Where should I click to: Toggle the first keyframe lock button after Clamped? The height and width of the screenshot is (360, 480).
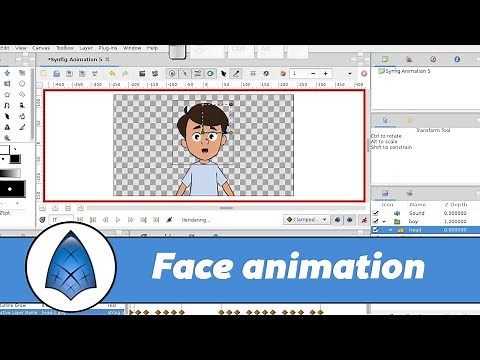tap(337, 220)
